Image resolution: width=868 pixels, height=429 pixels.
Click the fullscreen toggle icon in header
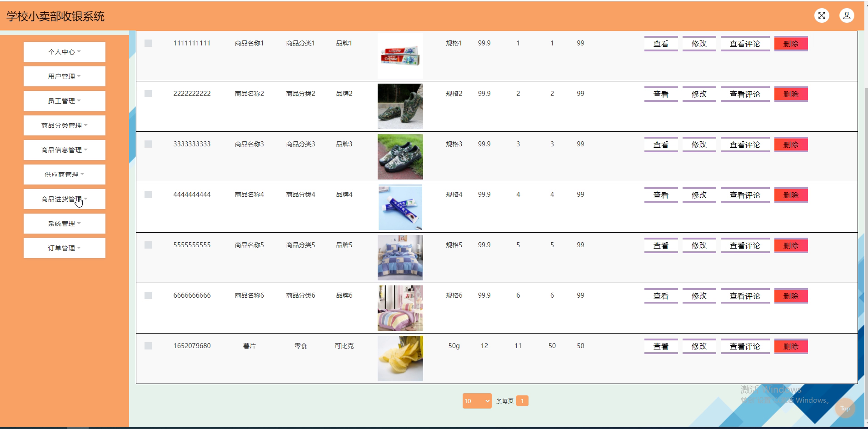pyautogui.click(x=822, y=16)
